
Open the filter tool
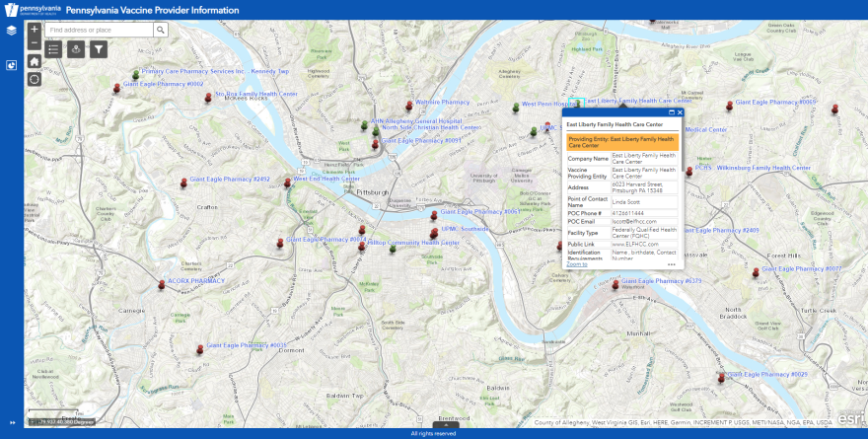99,49
